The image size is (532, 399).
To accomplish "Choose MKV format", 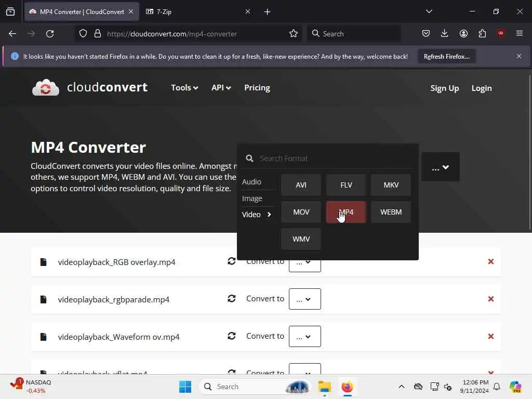I will [391, 185].
